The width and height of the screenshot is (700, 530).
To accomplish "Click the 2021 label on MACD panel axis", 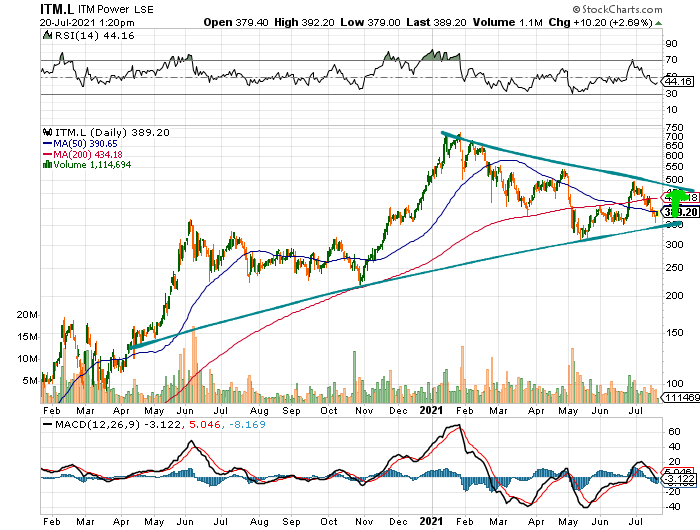I will [x=431, y=521].
